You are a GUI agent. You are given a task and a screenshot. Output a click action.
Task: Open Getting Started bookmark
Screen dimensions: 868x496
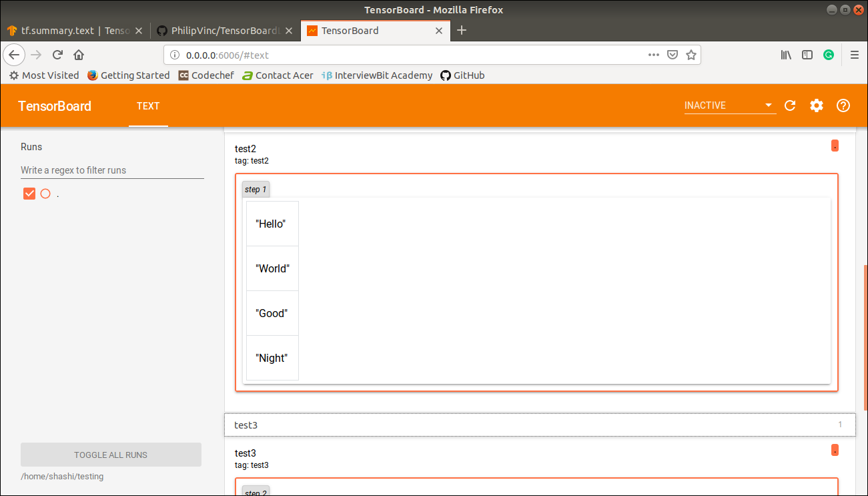pos(129,75)
